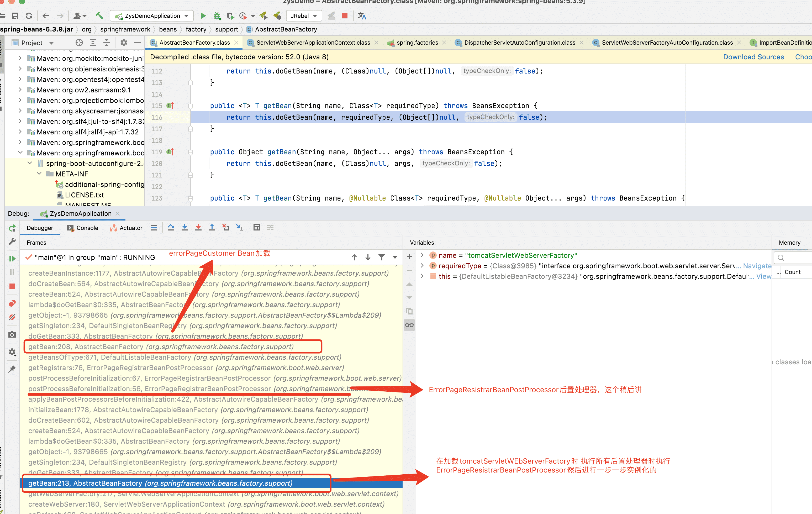Expand the name variable node

coord(422,255)
